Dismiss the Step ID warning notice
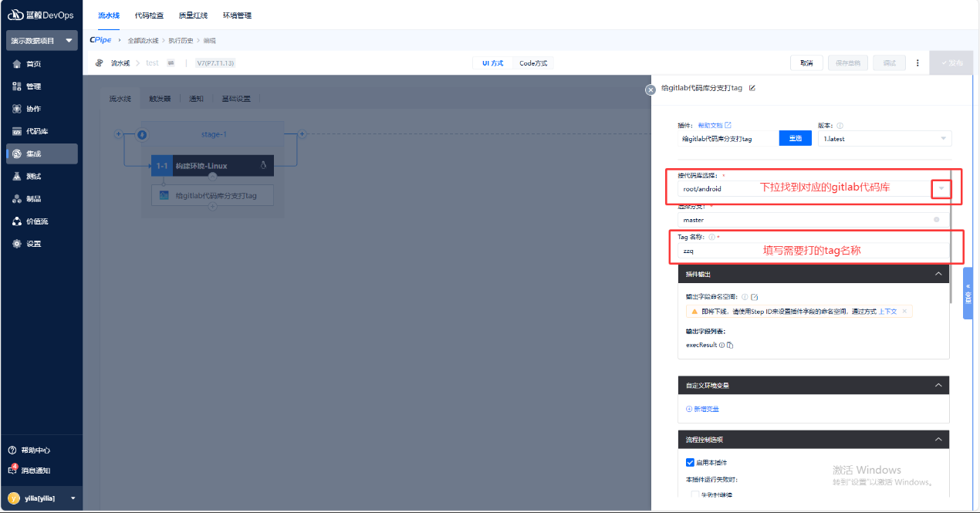Screen dimensions: 980x513 (x=905, y=311)
